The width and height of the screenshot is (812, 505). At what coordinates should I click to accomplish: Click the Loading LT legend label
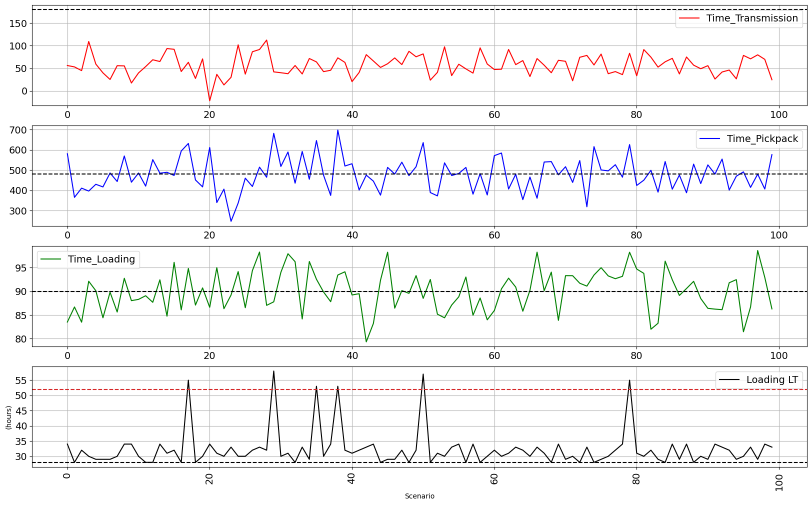pyautogui.click(x=772, y=380)
